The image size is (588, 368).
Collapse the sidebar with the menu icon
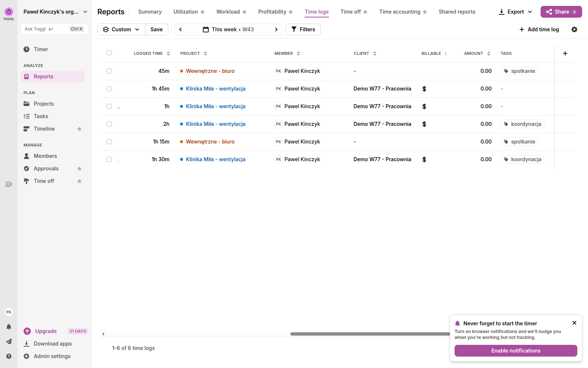(x=9, y=184)
